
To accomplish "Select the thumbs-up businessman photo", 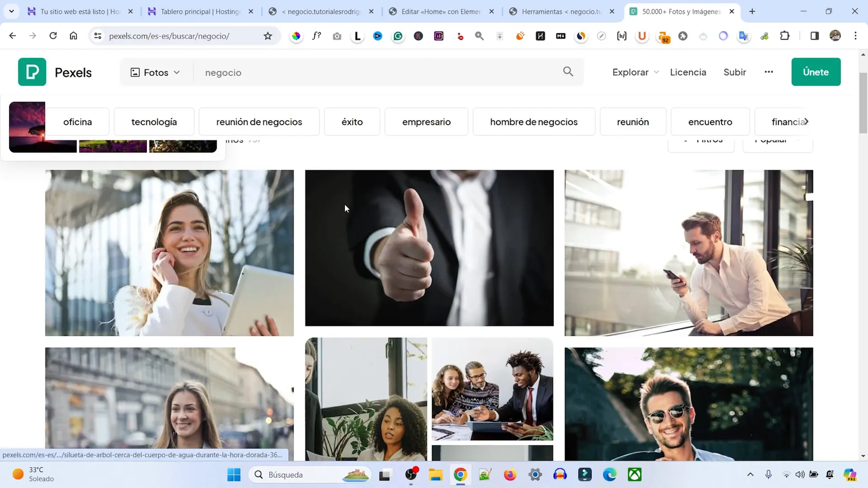I will 429,248.
